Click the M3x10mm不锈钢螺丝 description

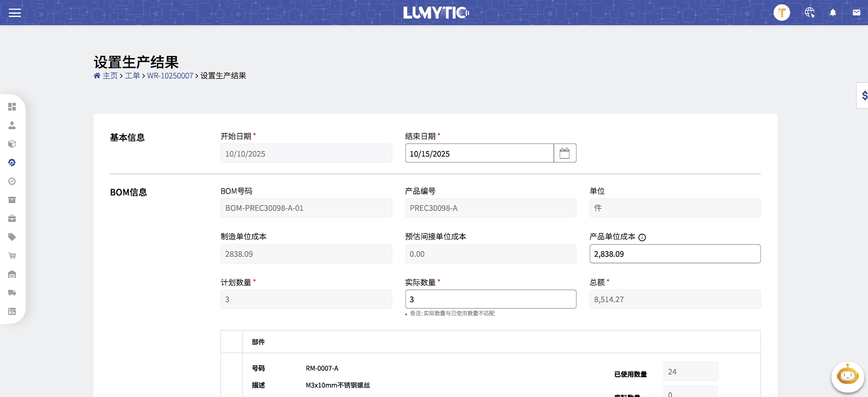[x=338, y=385]
